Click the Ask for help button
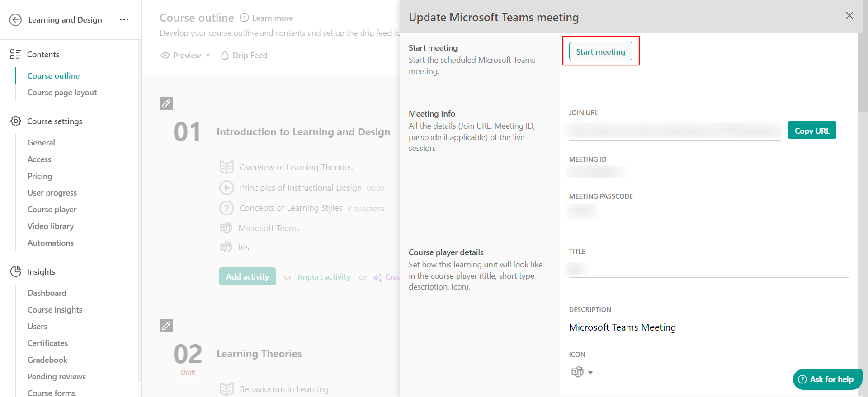Viewport: 868px width, 397px height. 827,379
